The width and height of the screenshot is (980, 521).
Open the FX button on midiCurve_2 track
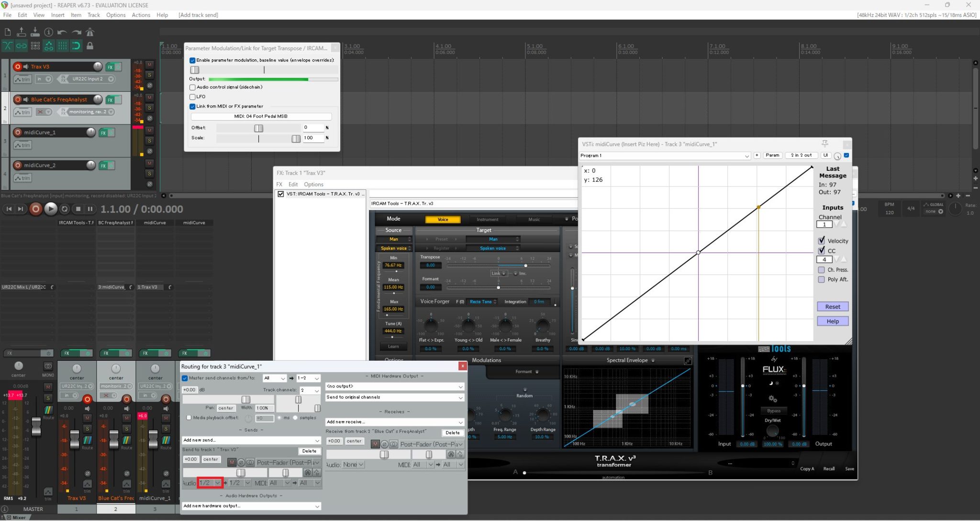(x=103, y=166)
